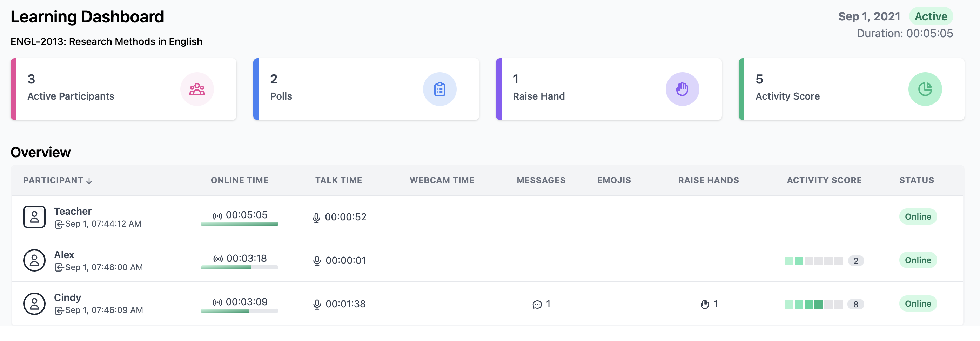Click Alex's talk time 00:00:01
This screenshot has height=341, width=980.
[345, 260]
